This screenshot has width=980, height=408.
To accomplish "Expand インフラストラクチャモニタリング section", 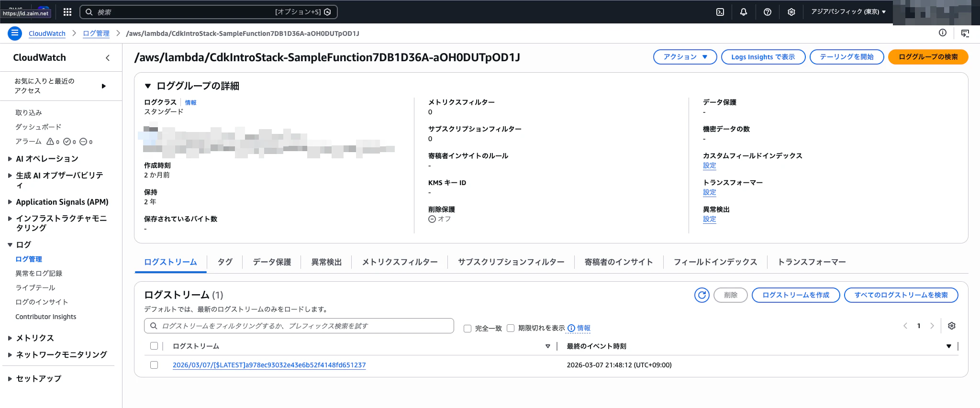I will (10, 219).
